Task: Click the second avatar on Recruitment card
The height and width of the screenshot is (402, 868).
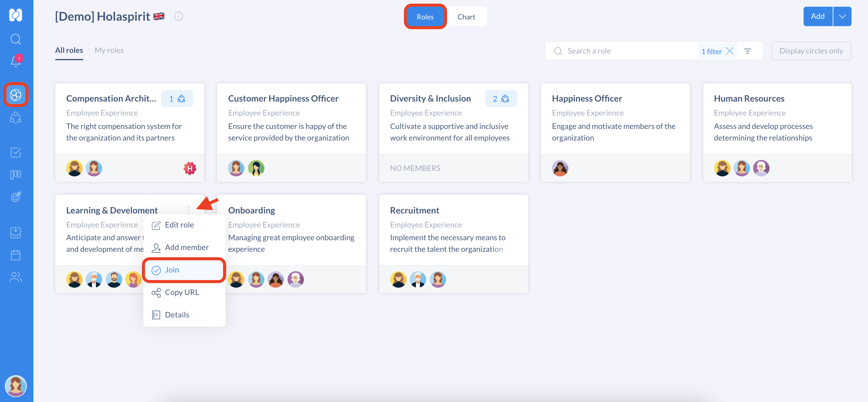Action: [418, 279]
